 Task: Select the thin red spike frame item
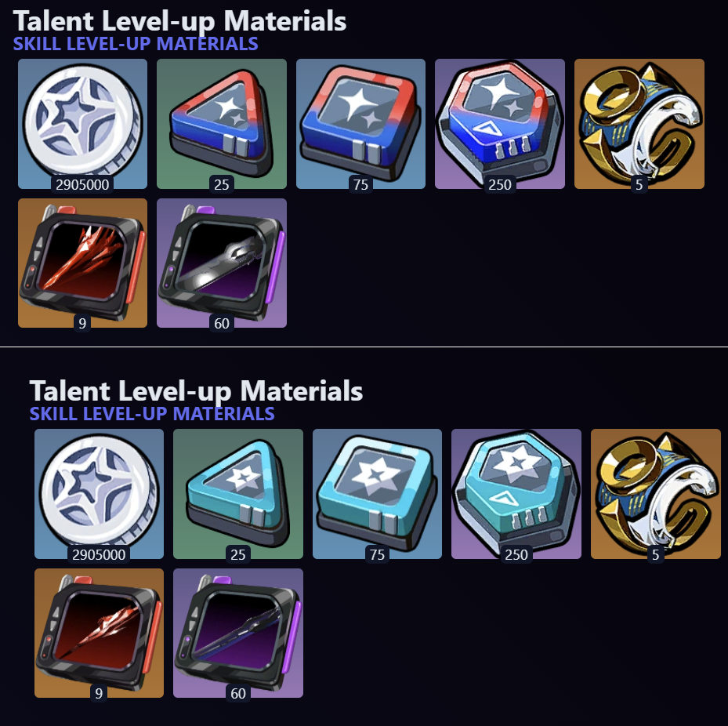(99, 633)
